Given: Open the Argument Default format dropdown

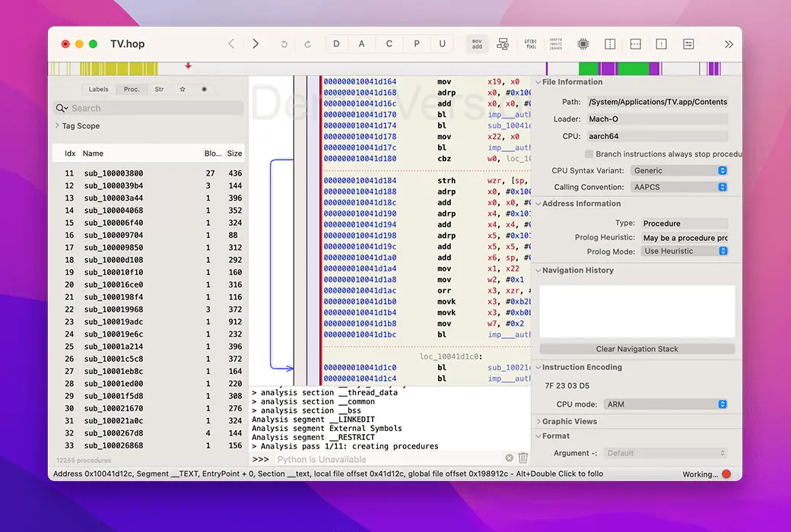Looking at the screenshot, I should [666, 453].
